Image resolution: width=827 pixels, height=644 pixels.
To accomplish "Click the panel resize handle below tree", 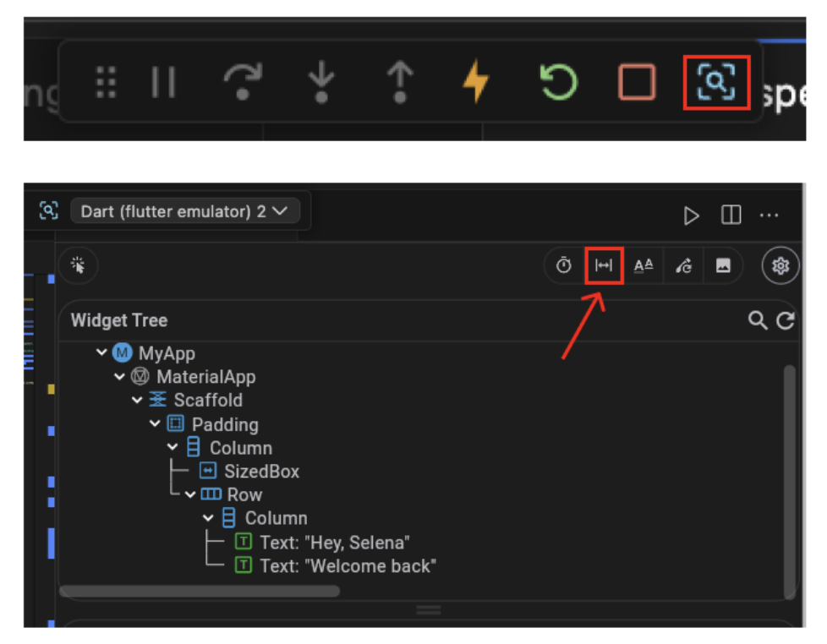I will click(x=428, y=610).
